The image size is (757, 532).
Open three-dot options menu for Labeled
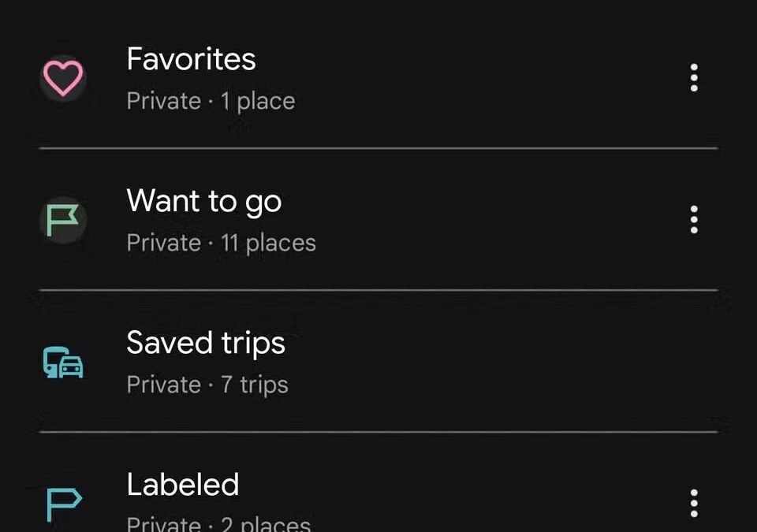point(694,503)
